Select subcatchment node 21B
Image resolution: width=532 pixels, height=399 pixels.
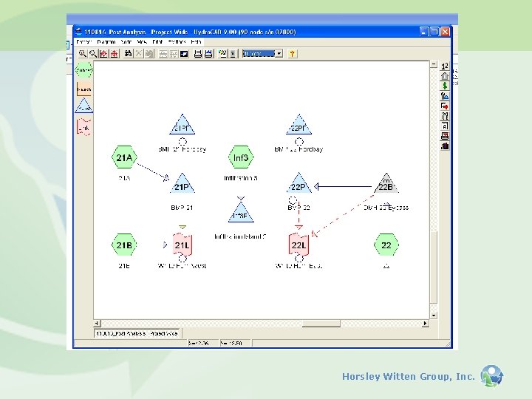124,245
